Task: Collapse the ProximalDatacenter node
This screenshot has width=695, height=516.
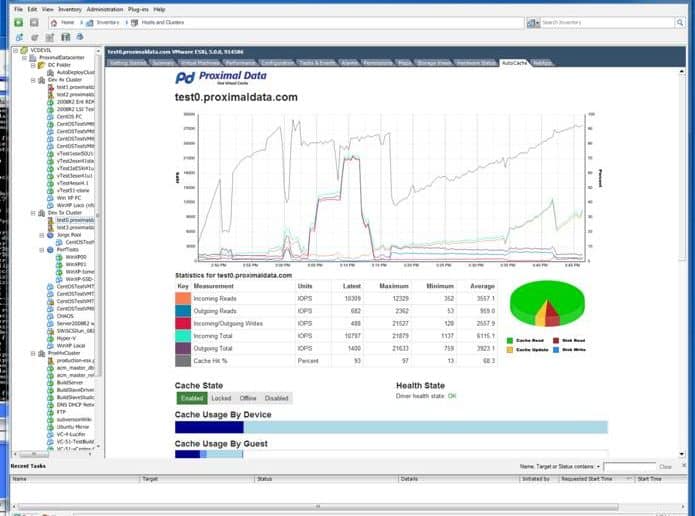Action: 24,58
